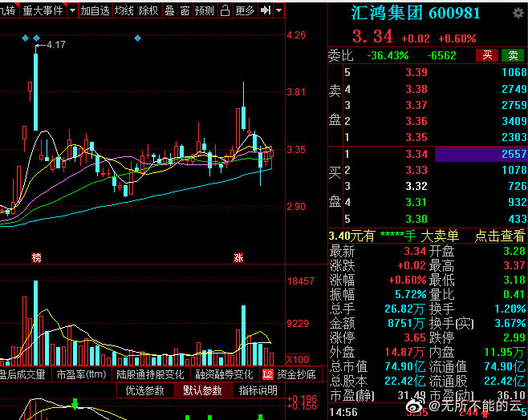This screenshot has height=420, width=528.
Task: Click the 窗 window button
Action: (x=185, y=10)
